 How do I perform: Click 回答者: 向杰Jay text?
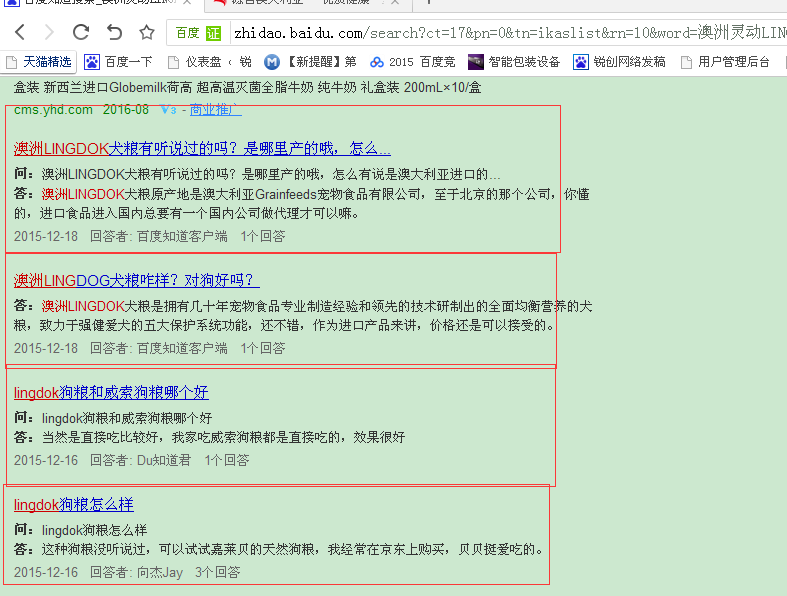tap(137, 572)
